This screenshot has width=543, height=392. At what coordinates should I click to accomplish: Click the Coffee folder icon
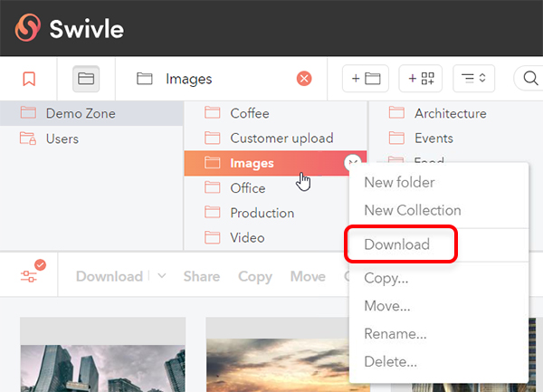213,112
